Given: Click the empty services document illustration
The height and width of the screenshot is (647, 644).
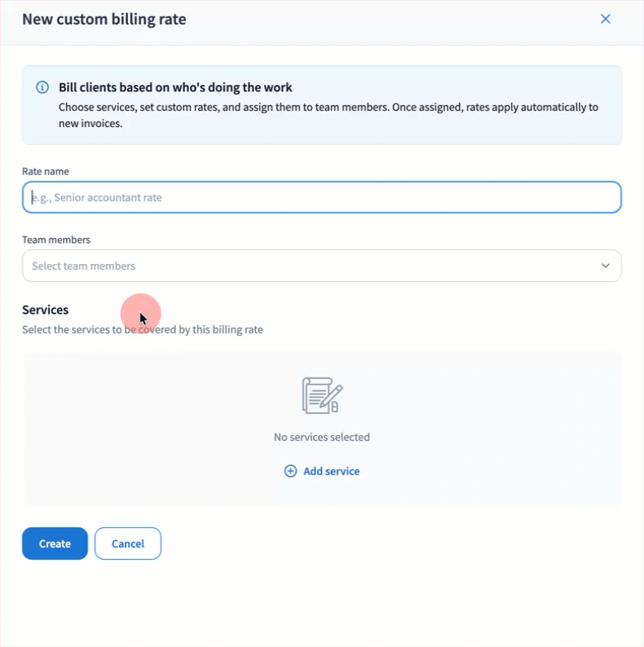Looking at the screenshot, I should point(321,395).
